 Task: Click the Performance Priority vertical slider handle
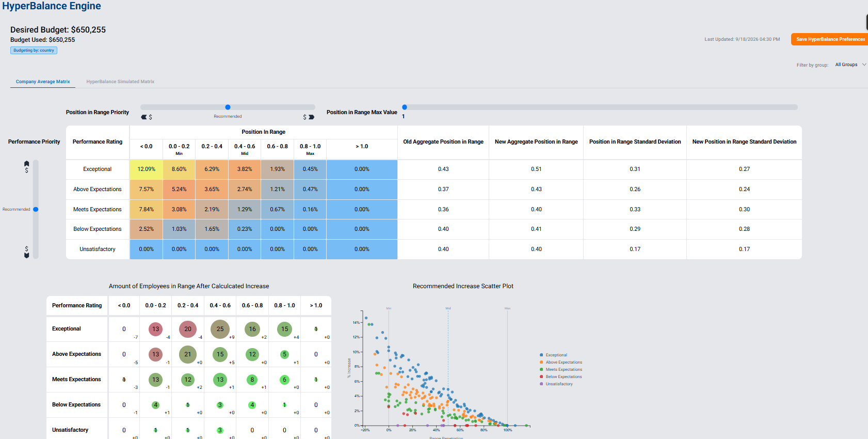pyautogui.click(x=36, y=209)
